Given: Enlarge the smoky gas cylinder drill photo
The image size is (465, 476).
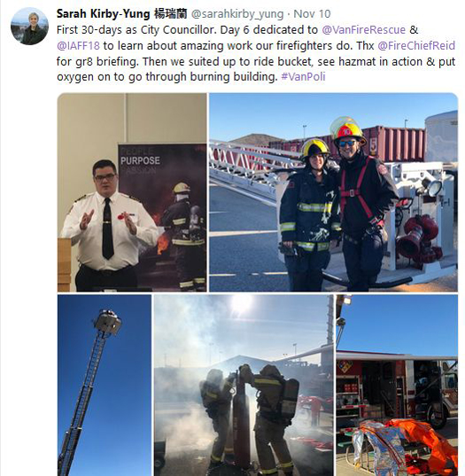Looking at the screenshot, I should [244, 385].
